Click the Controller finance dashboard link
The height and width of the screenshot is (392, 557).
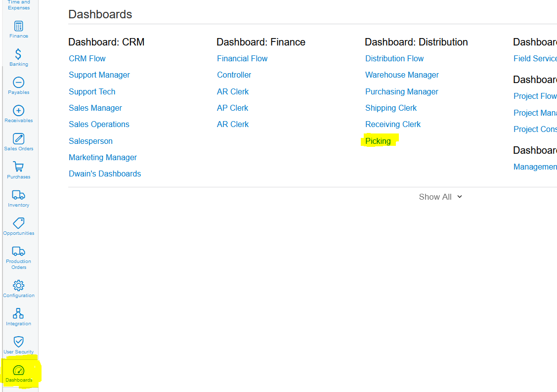234,75
